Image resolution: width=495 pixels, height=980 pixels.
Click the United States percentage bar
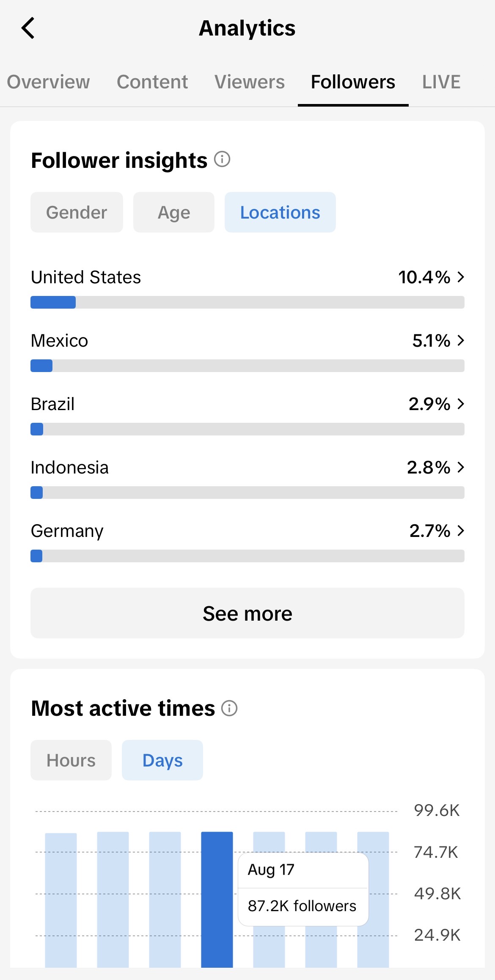pyautogui.click(x=247, y=302)
